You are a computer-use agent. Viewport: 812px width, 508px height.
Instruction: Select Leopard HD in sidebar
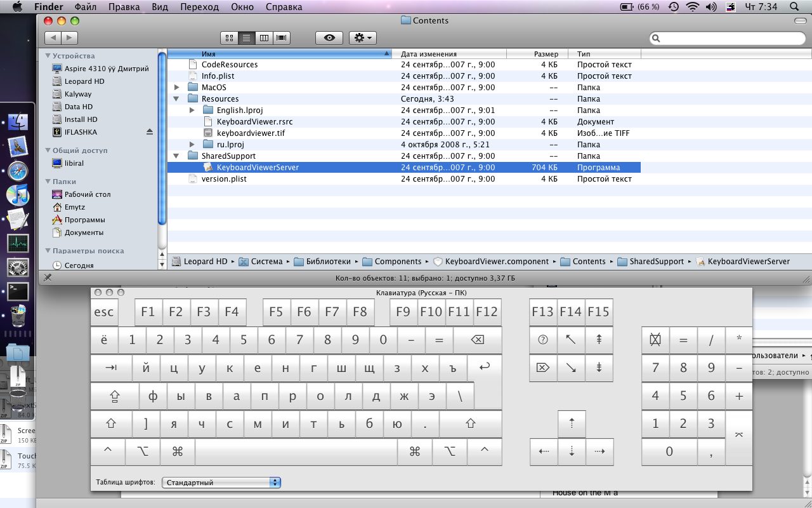pos(84,81)
